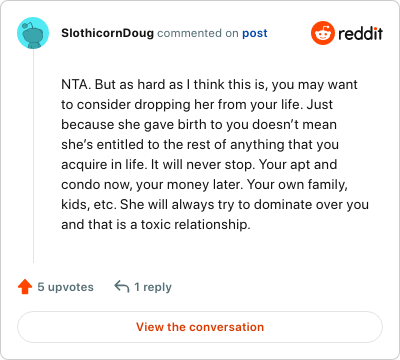
Task: Click the "View the conversation" button
Action: pos(200,327)
